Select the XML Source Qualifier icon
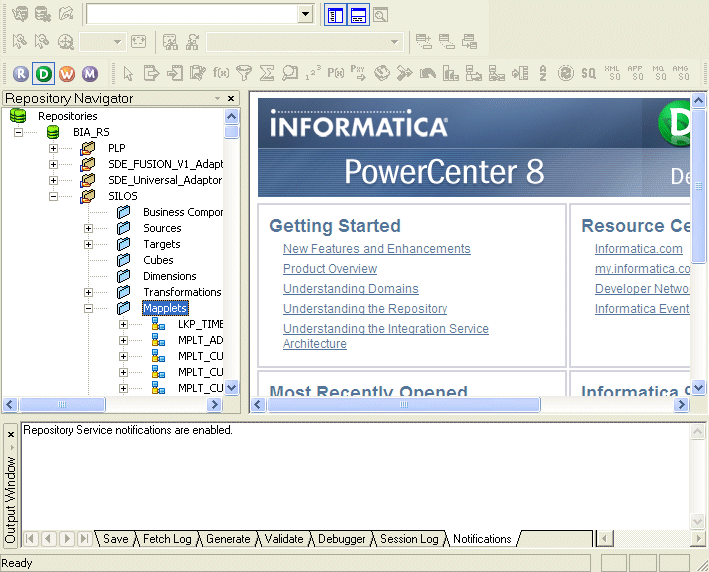 point(612,73)
